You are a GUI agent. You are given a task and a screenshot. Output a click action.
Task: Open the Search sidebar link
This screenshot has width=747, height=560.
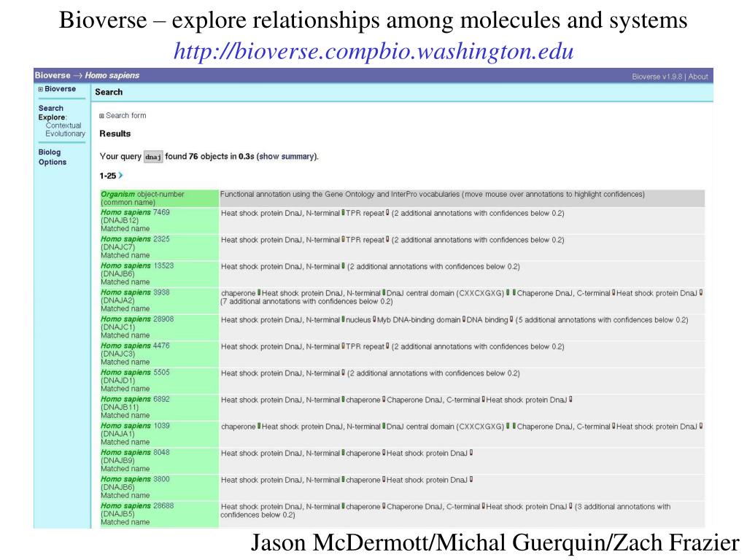[51, 108]
